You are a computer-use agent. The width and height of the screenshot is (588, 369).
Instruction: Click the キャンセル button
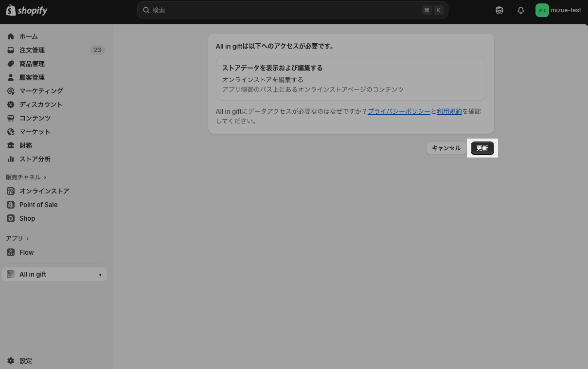tap(446, 148)
